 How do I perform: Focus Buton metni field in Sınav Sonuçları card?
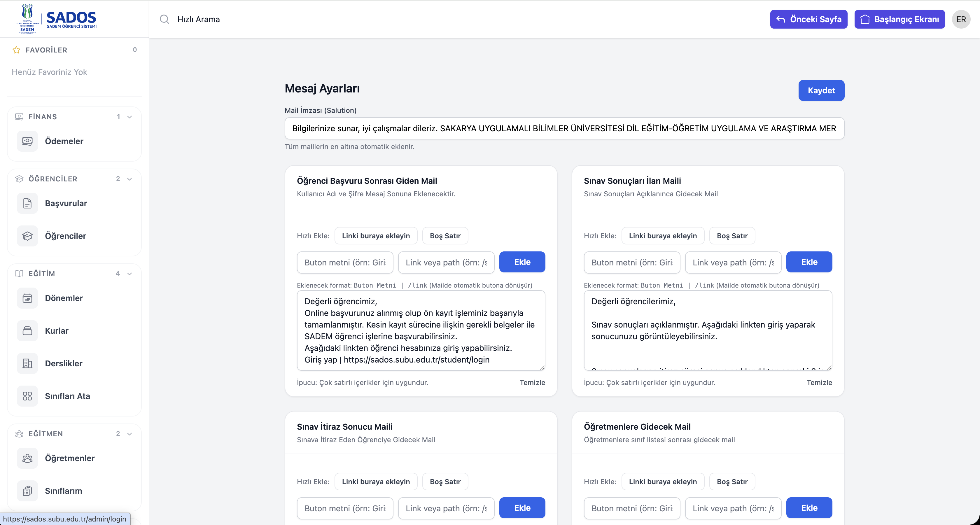tap(632, 262)
